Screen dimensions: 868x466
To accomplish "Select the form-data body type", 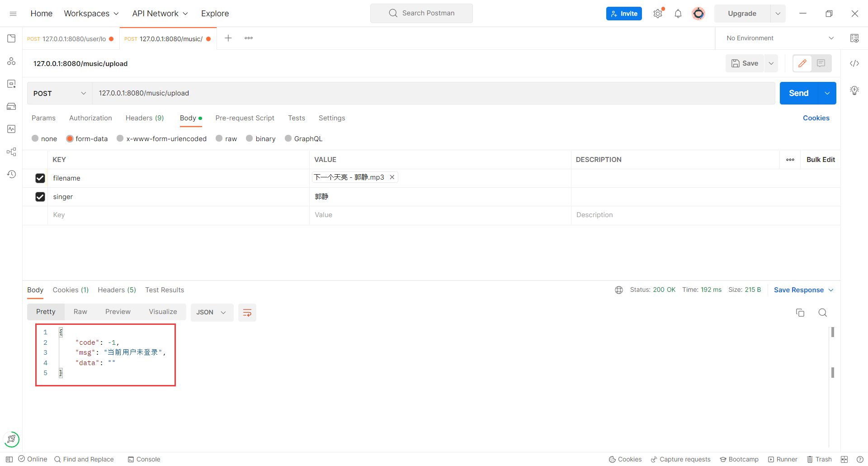I will 70,138.
